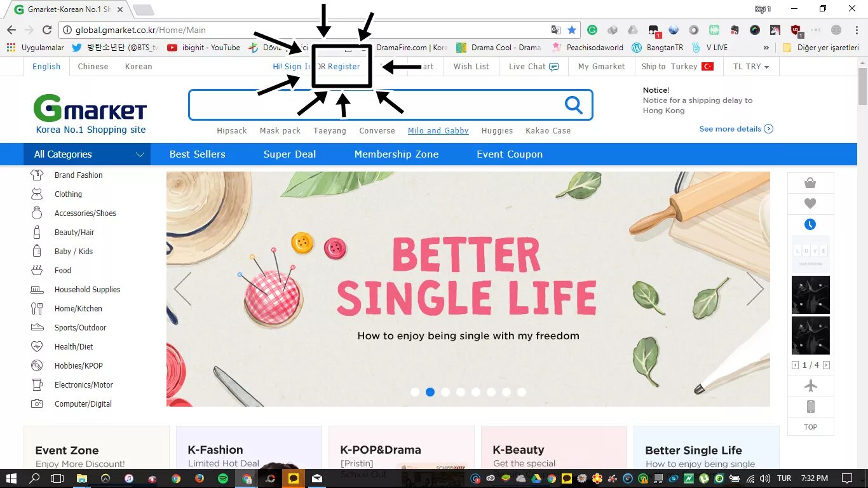Click the Taeyang search keyword
This screenshot has width=868, height=488.
pyautogui.click(x=330, y=131)
